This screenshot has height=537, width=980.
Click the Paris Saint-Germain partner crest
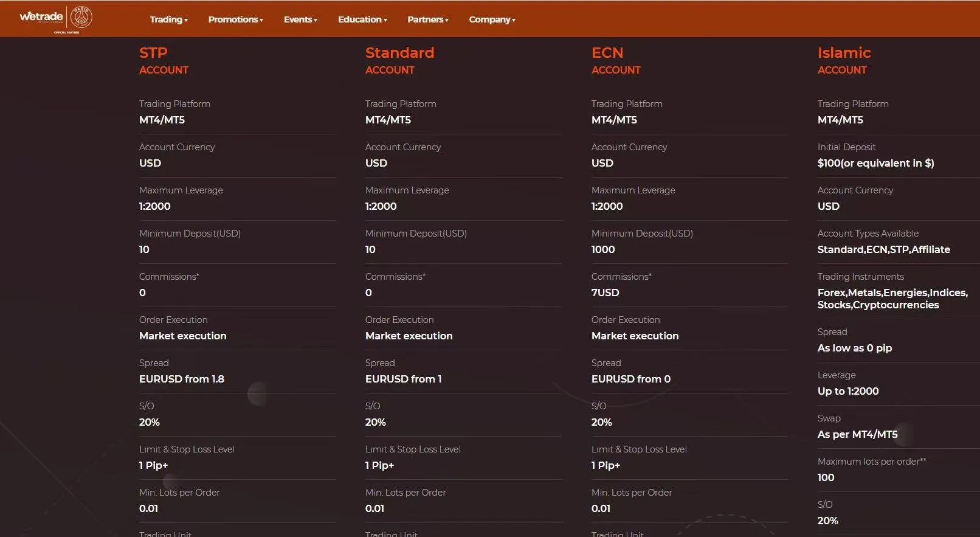[81, 18]
